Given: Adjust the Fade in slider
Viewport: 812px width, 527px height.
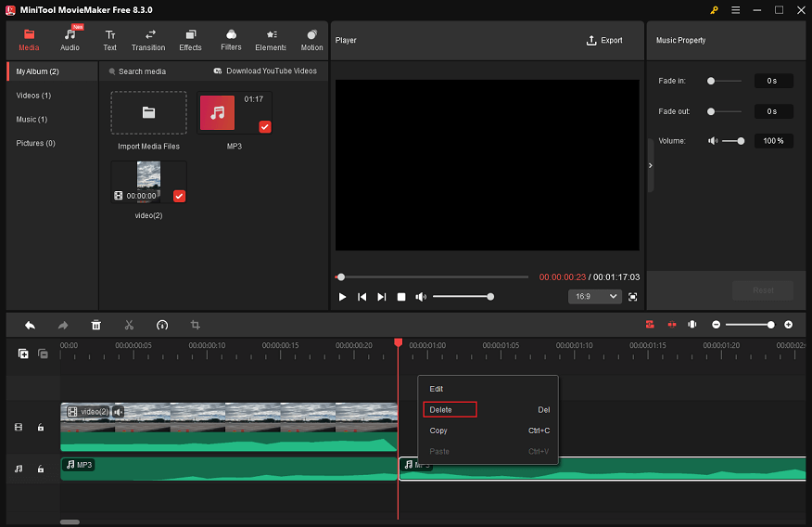Looking at the screenshot, I should pyautogui.click(x=725, y=81).
